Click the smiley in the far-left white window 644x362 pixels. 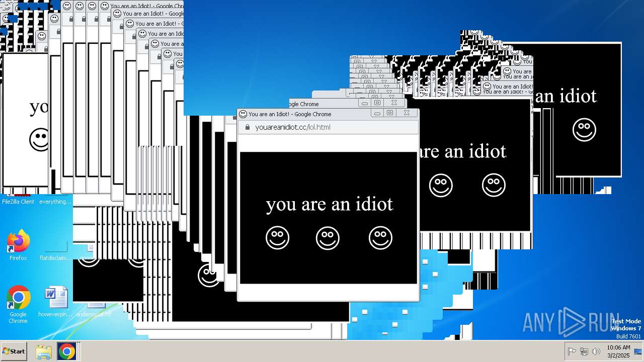(39, 140)
